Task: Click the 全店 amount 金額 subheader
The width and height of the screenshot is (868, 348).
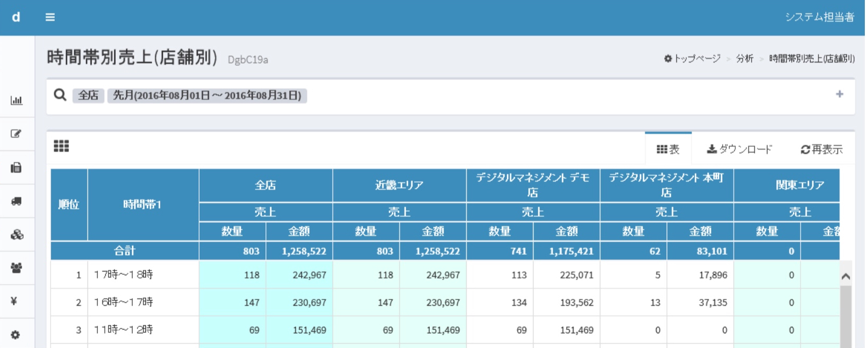Action: (x=299, y=232)
